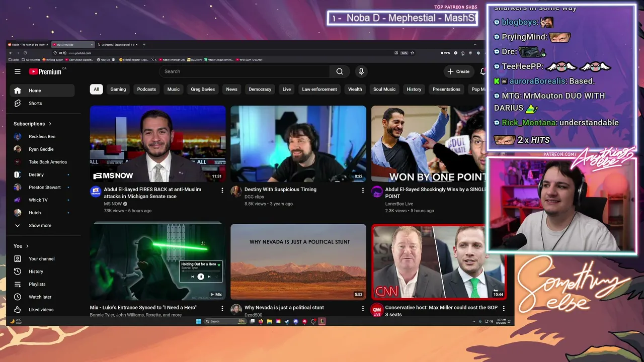
Task: Open Firefox from the Windows taskbar
Action: point(261,321)
